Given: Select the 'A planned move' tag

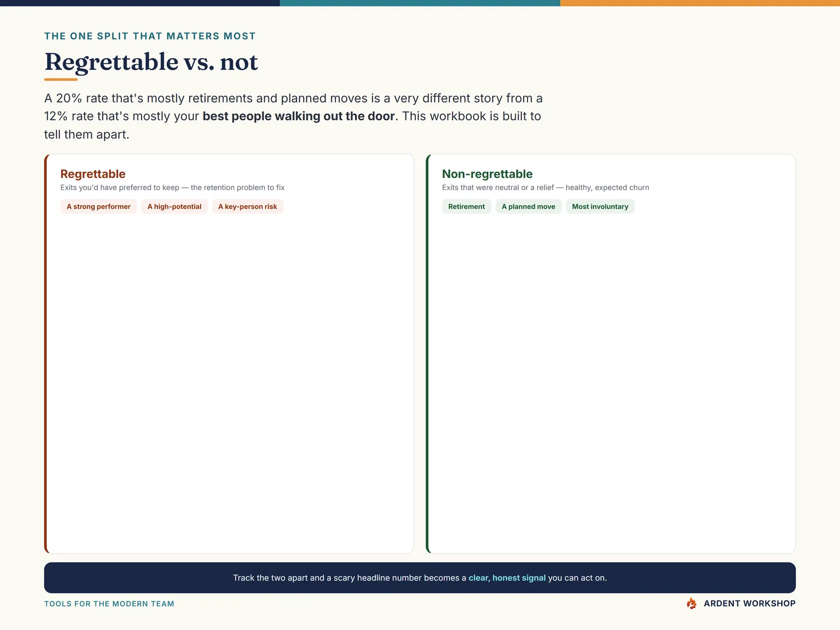Looking at the screenshot, I should coord(528,206).
